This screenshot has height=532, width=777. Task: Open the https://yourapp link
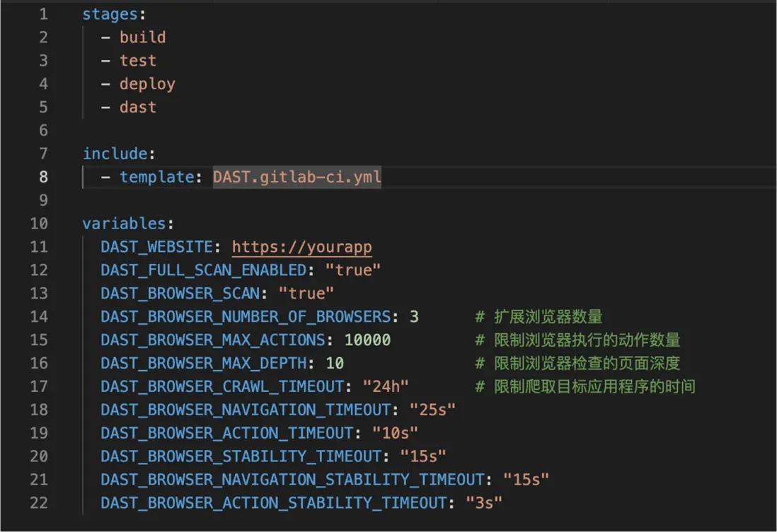(301, 247)
